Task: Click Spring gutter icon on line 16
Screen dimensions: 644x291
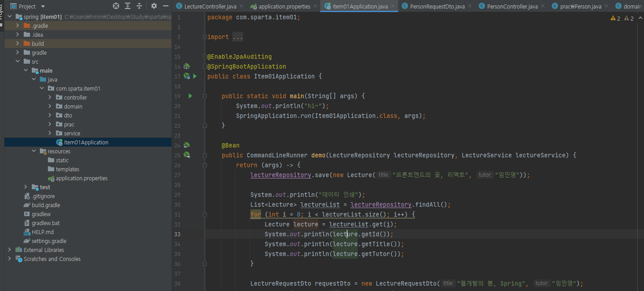Action: pyautogui.click(x=187, y=66)
